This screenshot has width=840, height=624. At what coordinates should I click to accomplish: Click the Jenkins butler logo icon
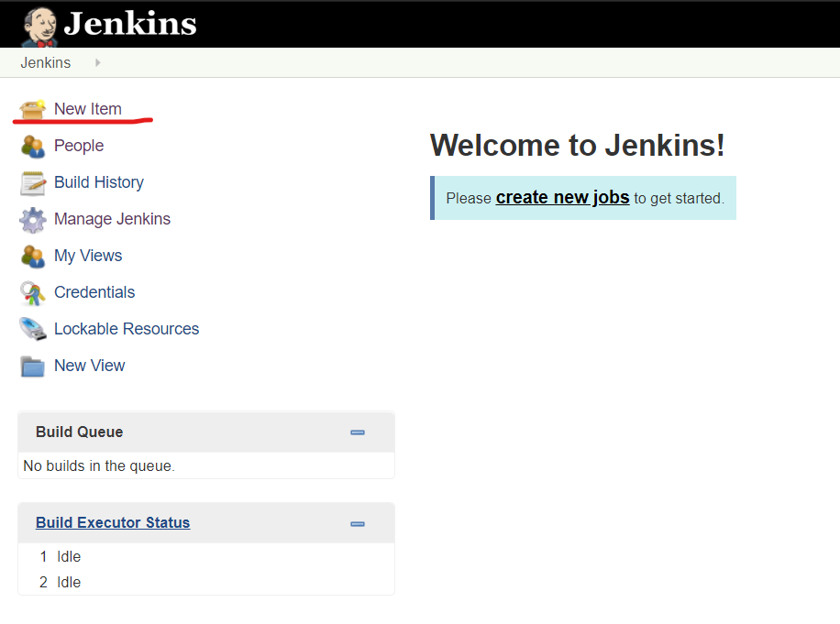tap(39, 27)
